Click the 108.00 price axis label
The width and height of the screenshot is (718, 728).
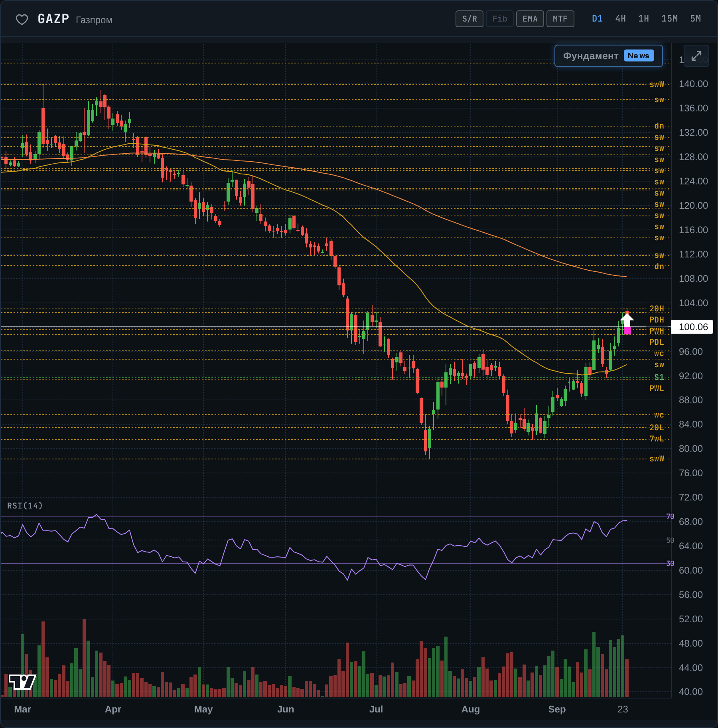click(693, 279)
